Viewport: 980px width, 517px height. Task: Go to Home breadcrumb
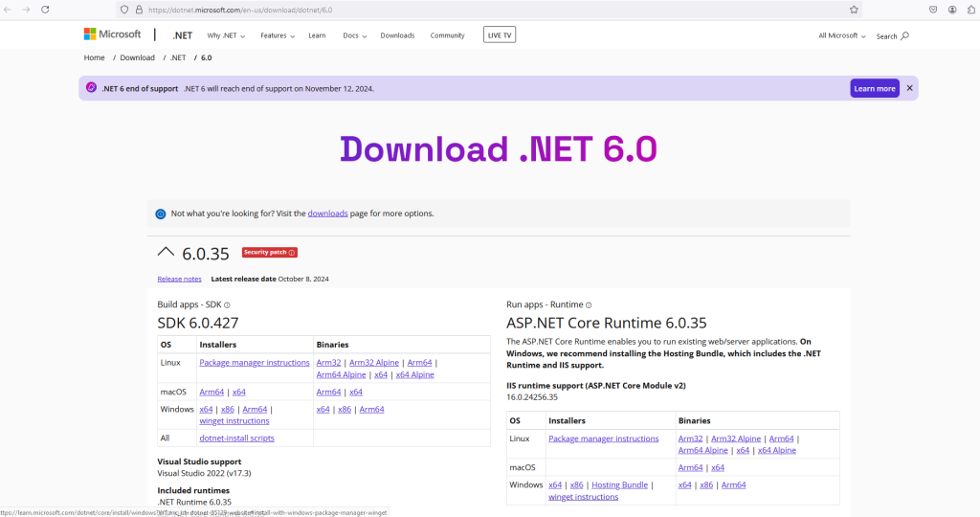click(95, 57)
